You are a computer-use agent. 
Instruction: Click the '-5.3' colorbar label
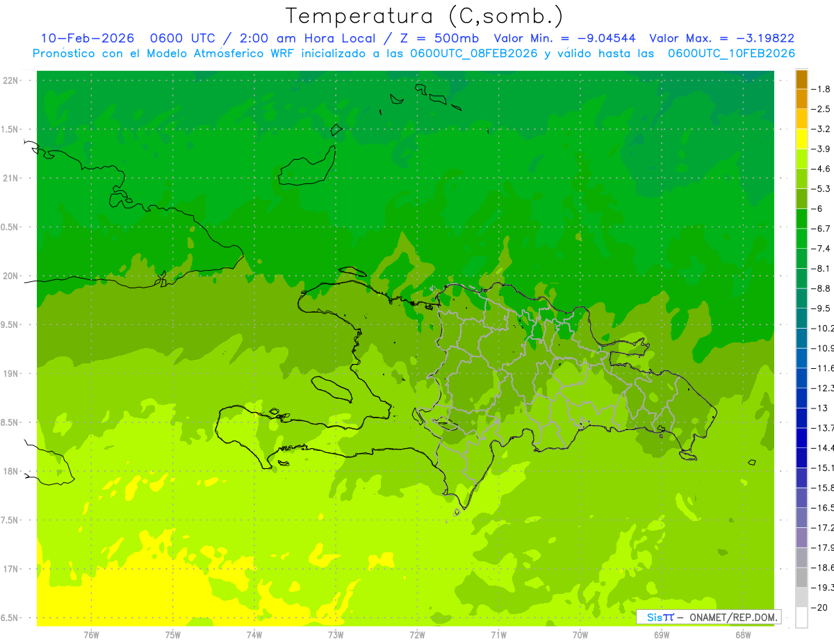click(821, 189)
